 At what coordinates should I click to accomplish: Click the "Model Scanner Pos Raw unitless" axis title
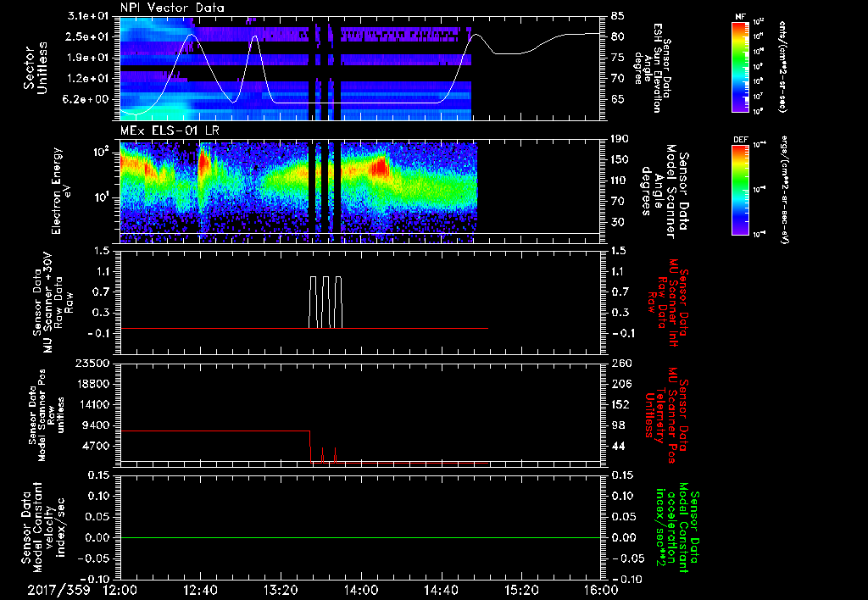pos(47,415)
